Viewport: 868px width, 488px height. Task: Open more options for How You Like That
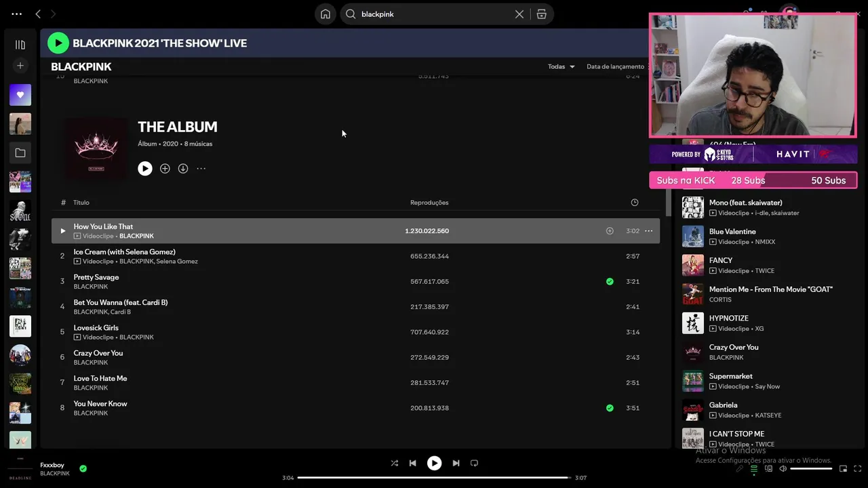649,231
